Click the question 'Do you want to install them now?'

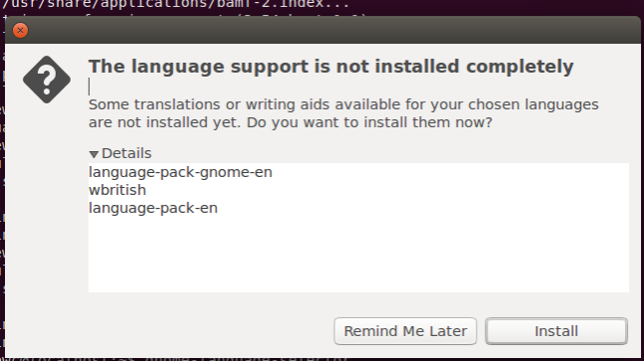(x=369, y=122)
